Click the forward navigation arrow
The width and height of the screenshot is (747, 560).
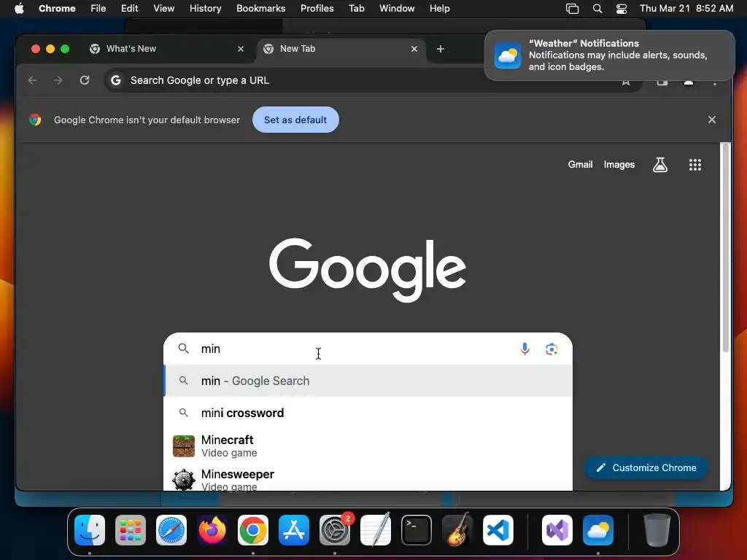pyautogui.click(x=58, y=80)
